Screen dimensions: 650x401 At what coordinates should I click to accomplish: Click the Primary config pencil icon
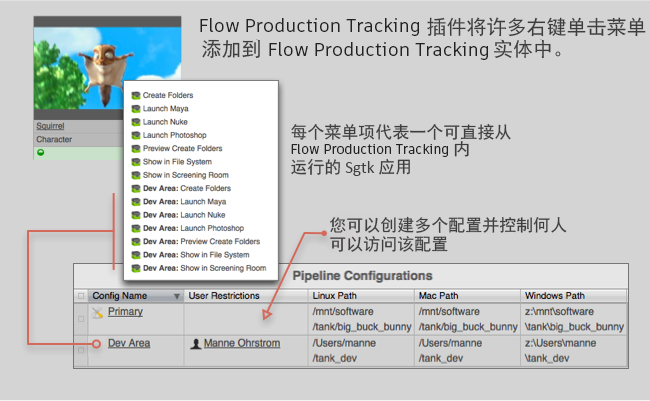coord(97,313)
